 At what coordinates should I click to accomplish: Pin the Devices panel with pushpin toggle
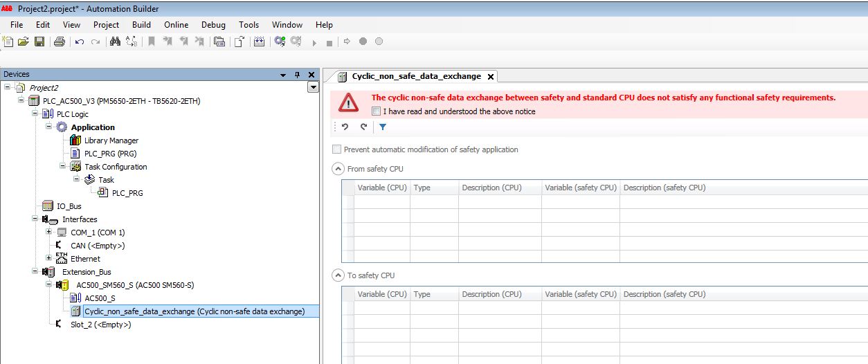(298, 75)
